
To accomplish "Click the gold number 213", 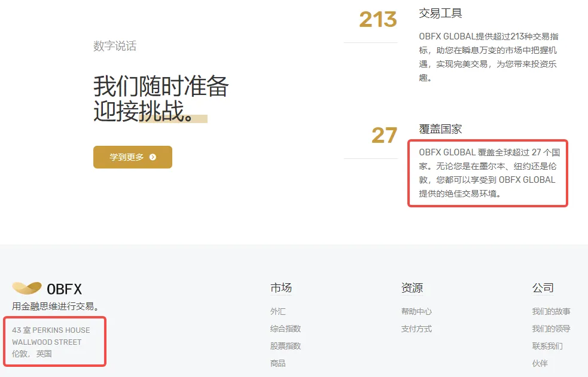I will (378, 20).
